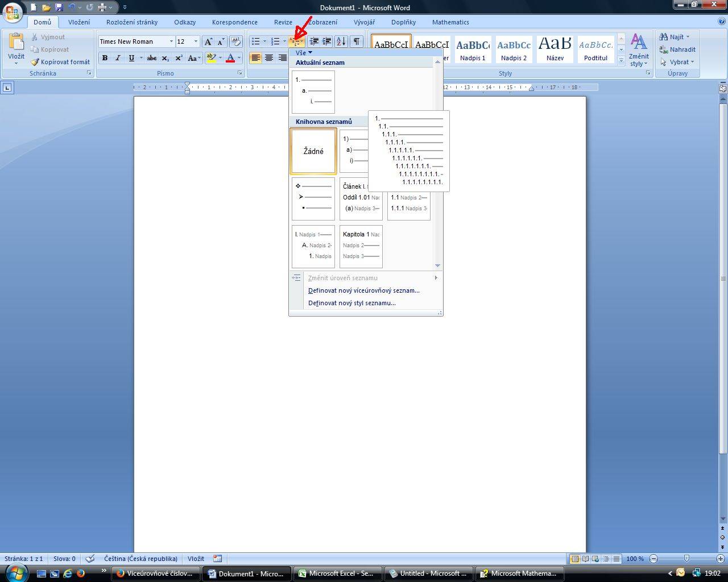Toggle show paragraph marks
This screenshot has width=728, height=582.
pyautogui.click(x=357, y=41)
